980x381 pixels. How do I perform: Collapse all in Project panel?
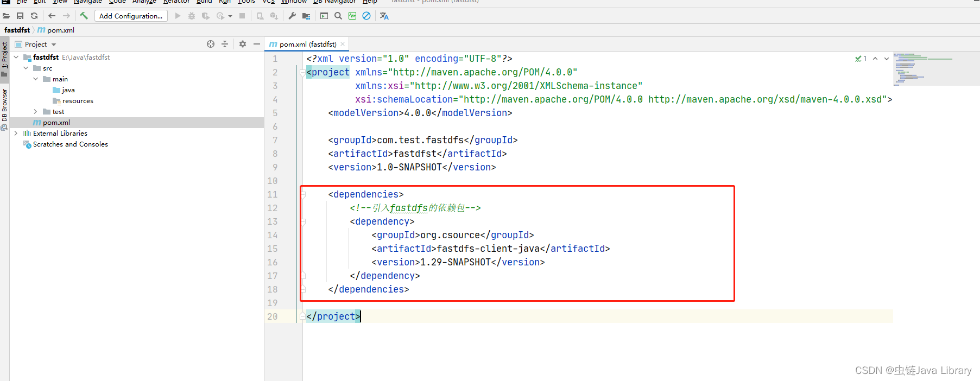point(225,44)
